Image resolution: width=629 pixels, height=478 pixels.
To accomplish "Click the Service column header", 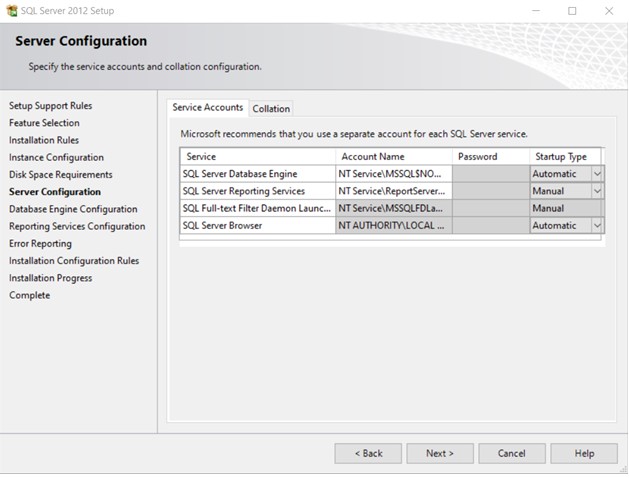I will (258, 157).
